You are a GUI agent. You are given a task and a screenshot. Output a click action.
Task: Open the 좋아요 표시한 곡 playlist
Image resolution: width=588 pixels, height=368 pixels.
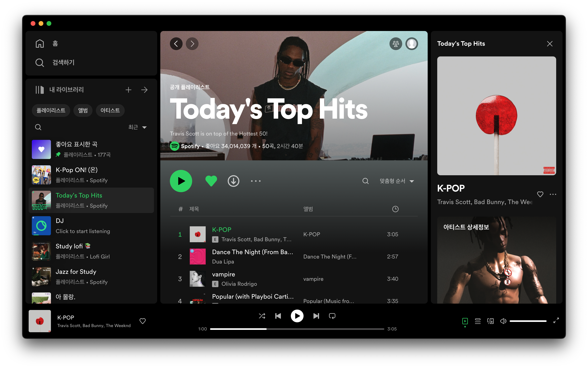[x=91, y=149]
